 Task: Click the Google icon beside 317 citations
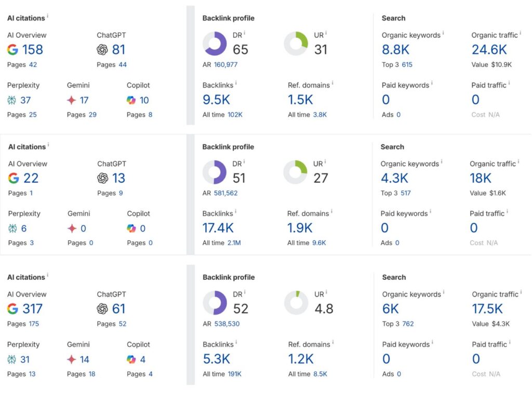[x=12, y=309]
